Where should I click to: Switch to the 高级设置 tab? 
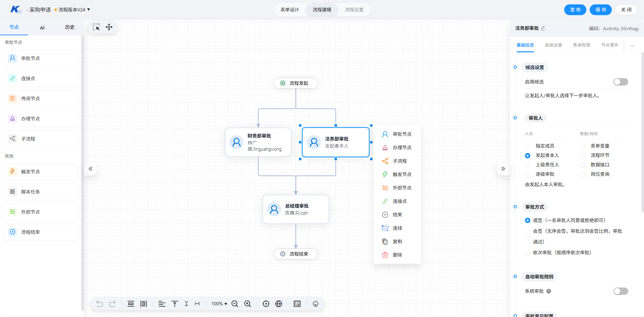(553, 45)
